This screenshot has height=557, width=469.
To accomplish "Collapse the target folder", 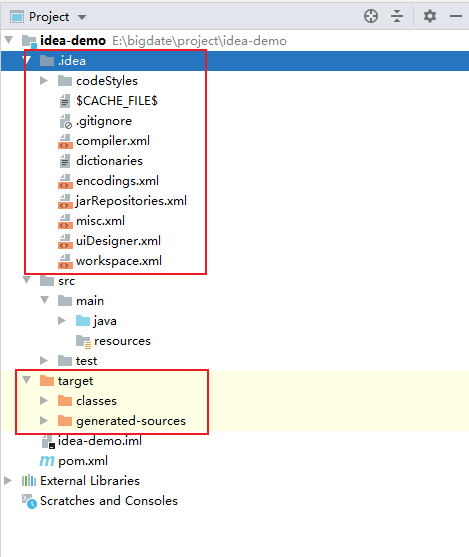I will coord(26,380).
